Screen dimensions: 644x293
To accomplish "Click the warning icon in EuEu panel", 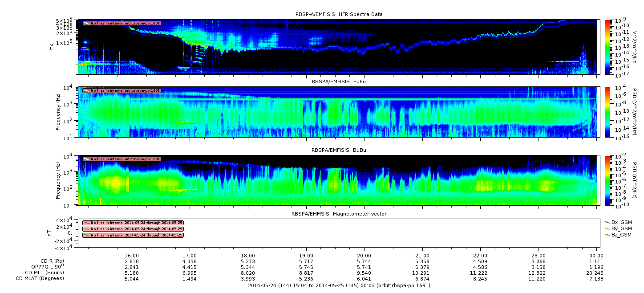I will [x=86, y=90].
